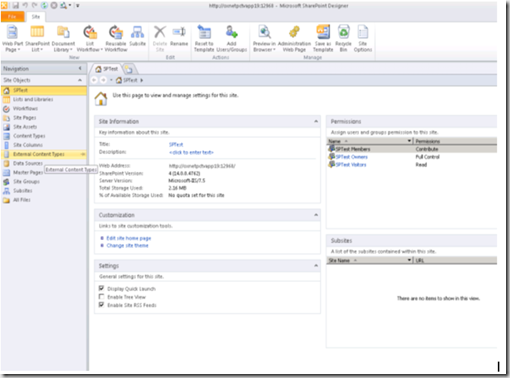Open the SPTest Visitors group
The height and width of the screenshot is (378, 510).
coord(351,165)
